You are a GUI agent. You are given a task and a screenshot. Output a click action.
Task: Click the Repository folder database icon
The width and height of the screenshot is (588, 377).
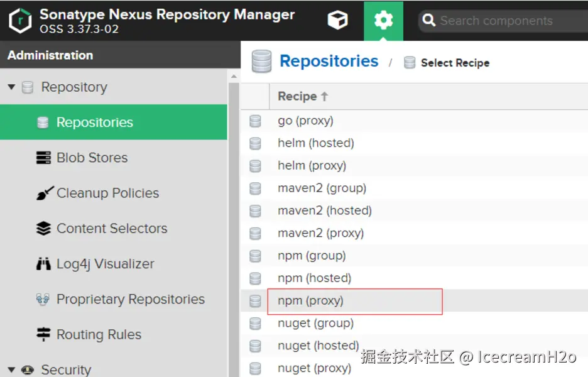click(x=28, y=87)
